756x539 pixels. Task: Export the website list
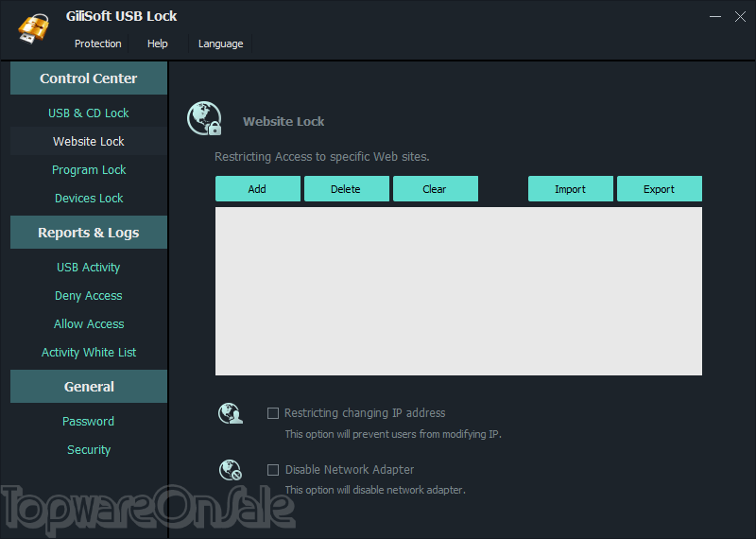659,189
